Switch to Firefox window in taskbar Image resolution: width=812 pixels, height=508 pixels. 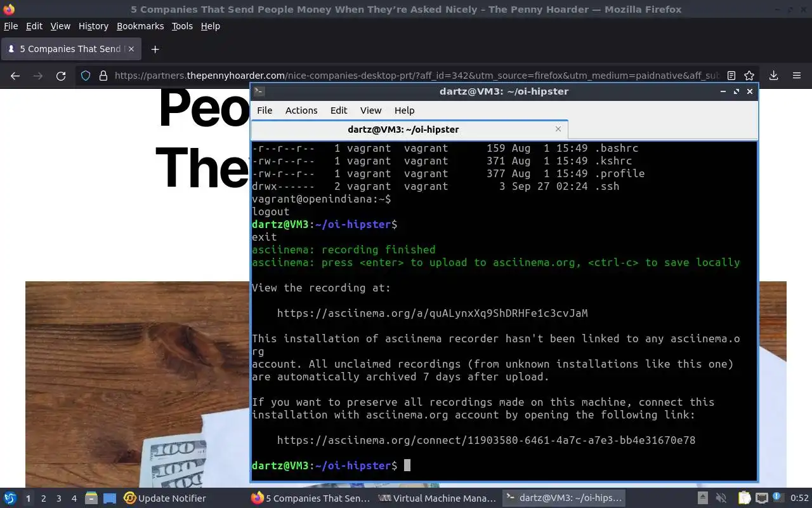[x=311, y=498]
